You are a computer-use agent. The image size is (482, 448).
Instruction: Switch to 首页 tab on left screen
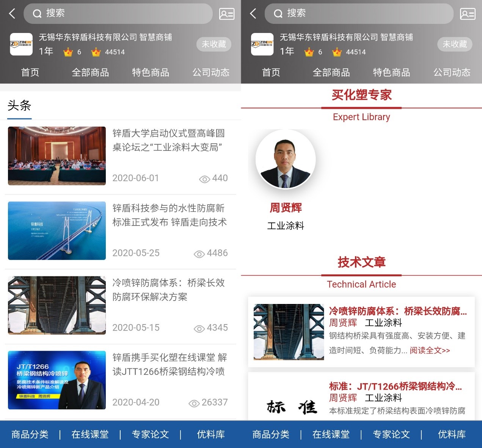pos(30,72)
